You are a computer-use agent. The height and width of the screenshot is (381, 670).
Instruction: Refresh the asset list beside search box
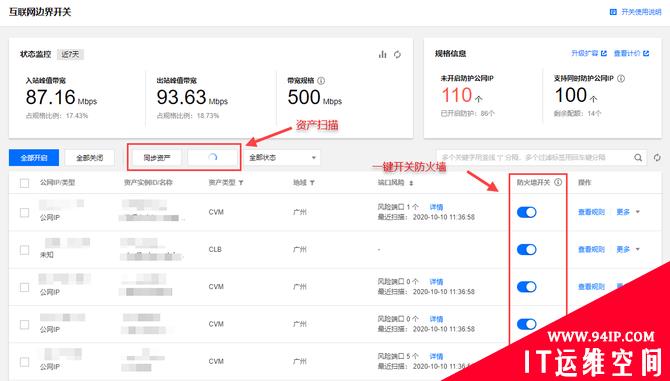657,158
